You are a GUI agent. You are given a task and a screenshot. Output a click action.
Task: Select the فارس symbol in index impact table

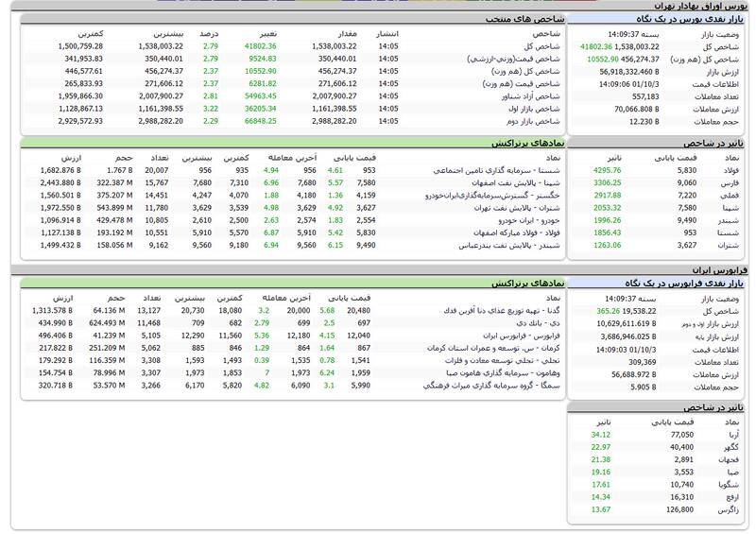[730, 182]
